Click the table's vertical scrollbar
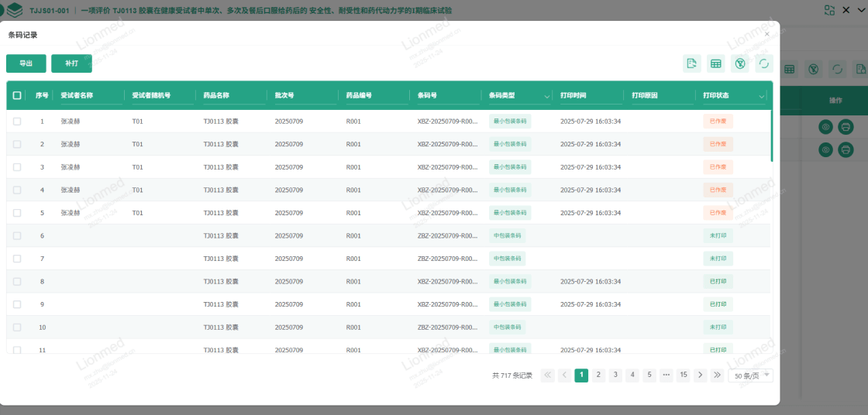Viewport: 868px width, 415px height. click(x=771, y=135)
